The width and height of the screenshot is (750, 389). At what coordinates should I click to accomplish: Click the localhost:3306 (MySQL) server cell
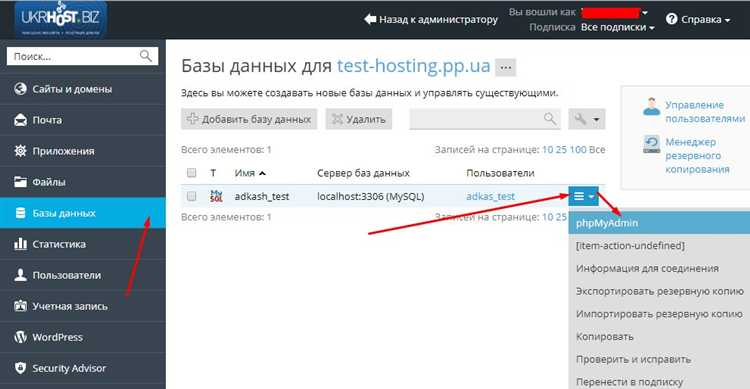click(x=371, y=196)
